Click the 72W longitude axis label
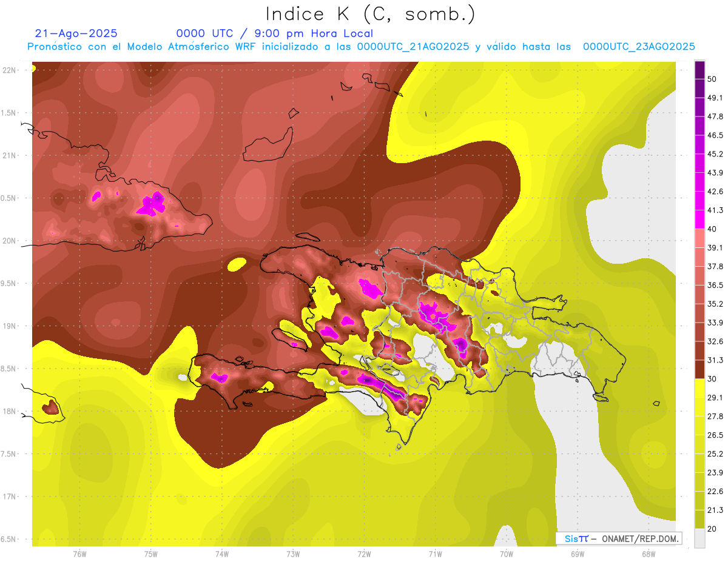 click(364, 553)
